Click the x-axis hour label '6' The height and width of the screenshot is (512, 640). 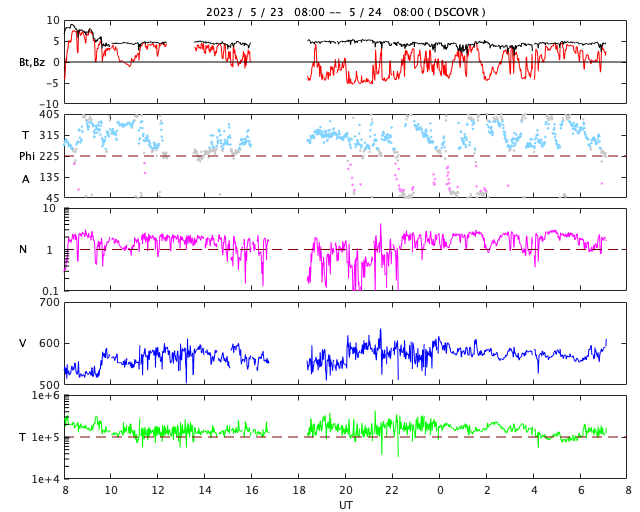click(x=581, y=490)
